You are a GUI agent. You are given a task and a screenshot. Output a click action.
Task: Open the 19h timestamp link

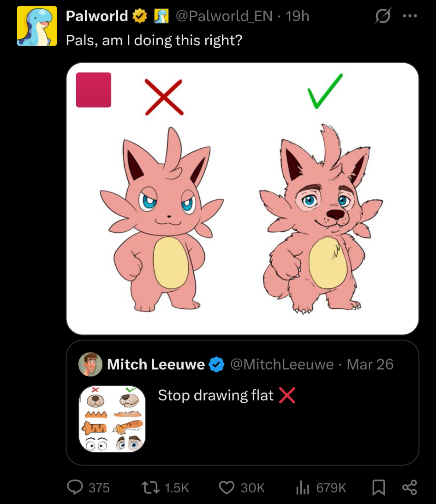click(297, 16)
